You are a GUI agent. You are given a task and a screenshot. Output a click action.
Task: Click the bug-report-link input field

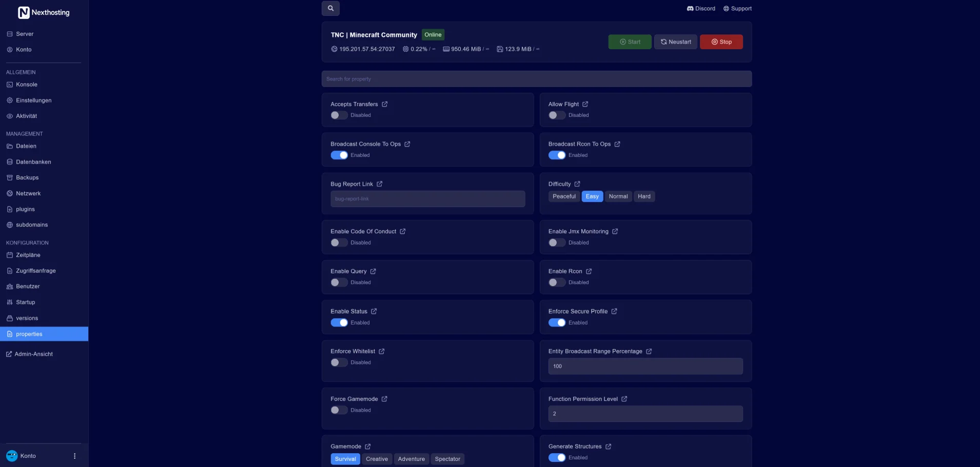coord(428,199)
